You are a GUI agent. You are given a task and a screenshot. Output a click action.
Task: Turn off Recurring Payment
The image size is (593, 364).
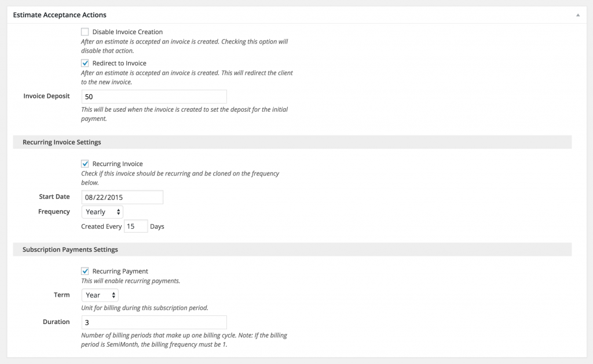click(85, 271)
